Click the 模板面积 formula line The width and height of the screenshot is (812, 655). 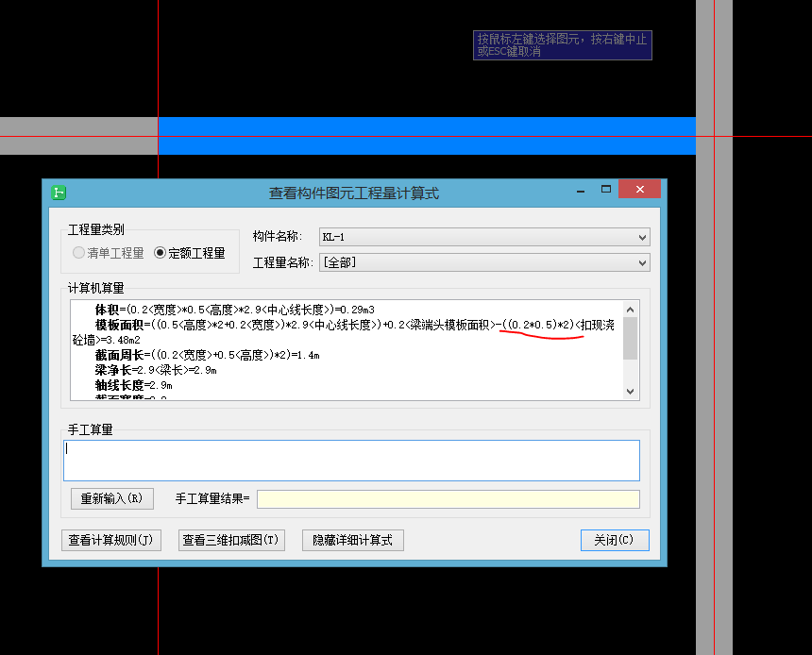(x=344, y=332)
